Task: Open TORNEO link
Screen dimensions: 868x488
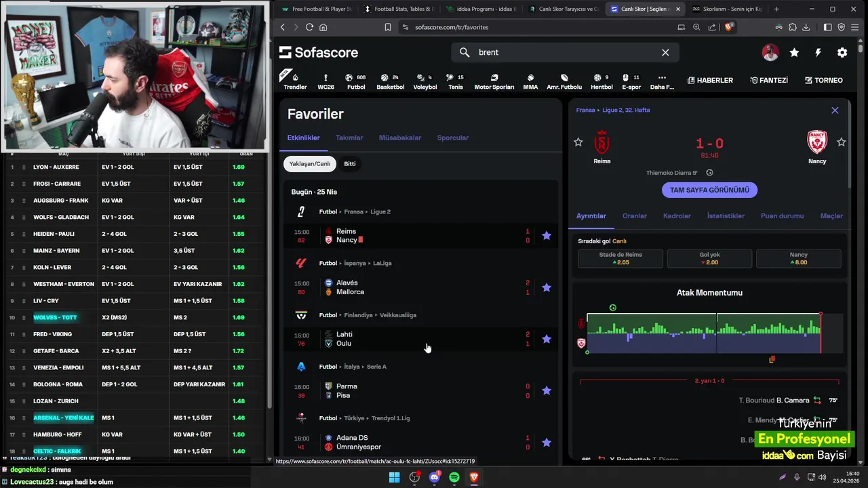Action: coord(823,80)
